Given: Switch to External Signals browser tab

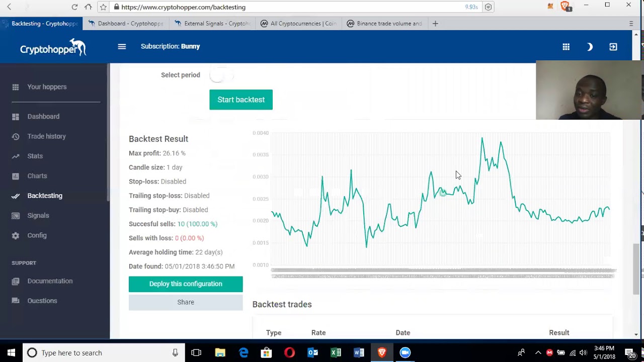Looking at the screenshot, I should 212,24.
